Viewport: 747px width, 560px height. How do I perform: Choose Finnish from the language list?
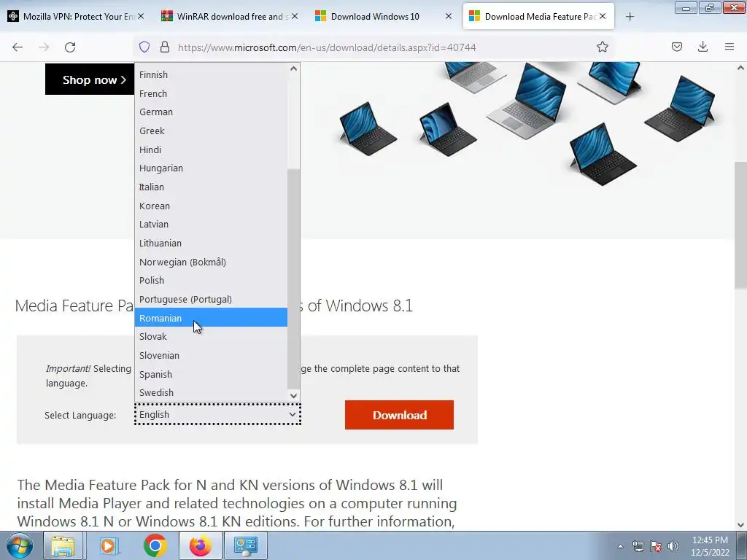click(211, 75)
